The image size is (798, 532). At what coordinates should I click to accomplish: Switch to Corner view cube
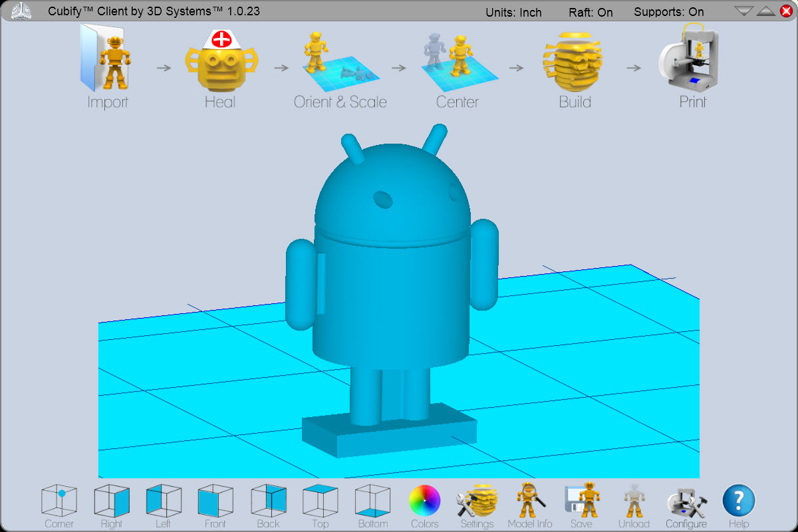tap(59, 501)
